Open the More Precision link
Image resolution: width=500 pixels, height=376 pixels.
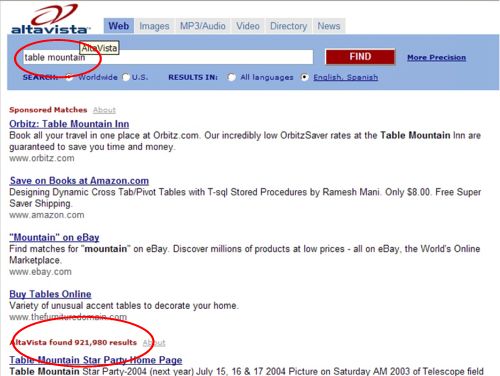pyautogui.click(x=436, y=58)
